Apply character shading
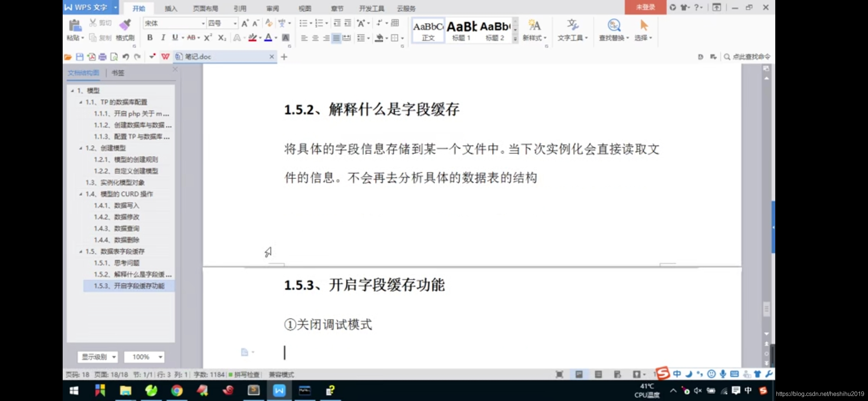The height and width of the screenshot is (401, 868). (286, 38)
